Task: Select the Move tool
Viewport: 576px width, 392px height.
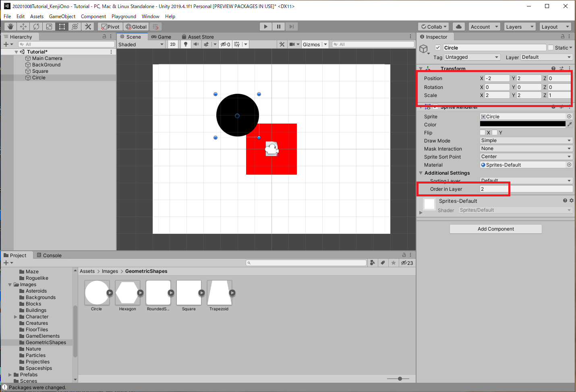Action: [x=23, y=27]
